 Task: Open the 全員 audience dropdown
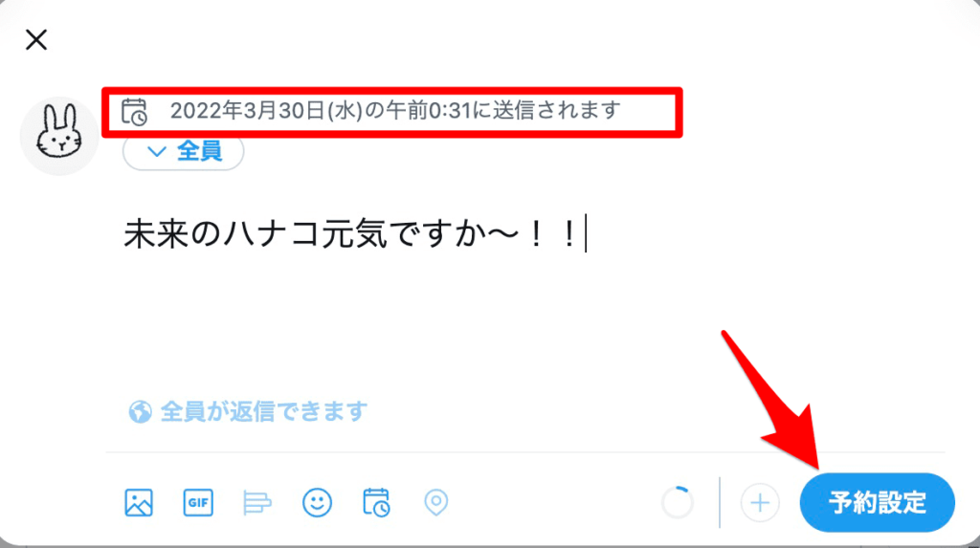183,151
